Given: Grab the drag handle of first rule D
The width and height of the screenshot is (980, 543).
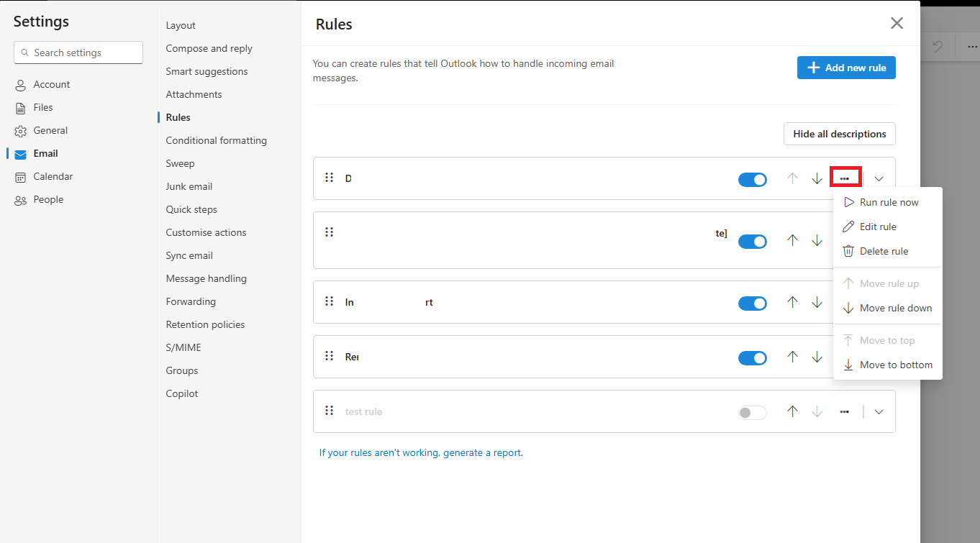Looking at the screenshot, I should point(329,177).
